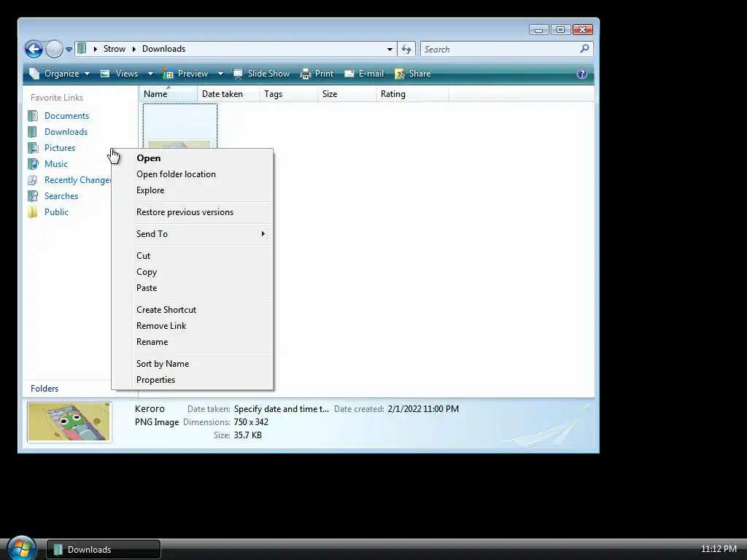This screenshot has width=747, height=560.
Task: Open the Downloads favorite link
Action: point(66,132)
